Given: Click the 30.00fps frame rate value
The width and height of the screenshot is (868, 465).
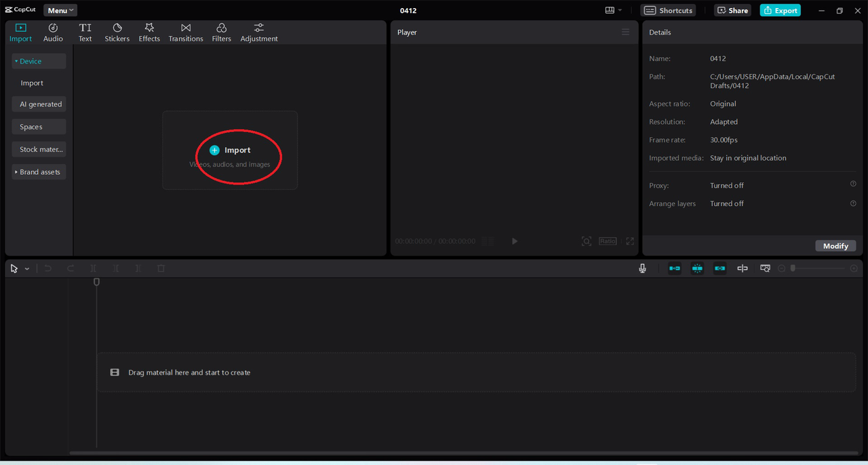Looking at the screenshot, I should tap(724, 140).
